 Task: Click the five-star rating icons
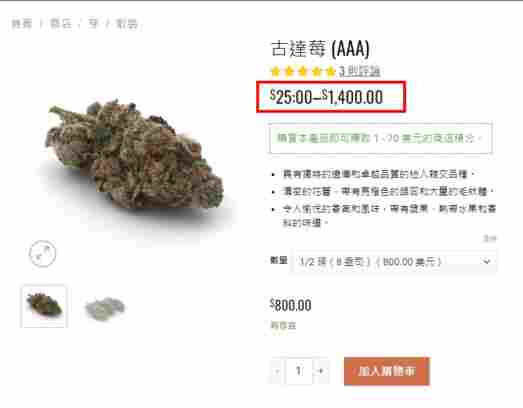[x=303, y=71]
